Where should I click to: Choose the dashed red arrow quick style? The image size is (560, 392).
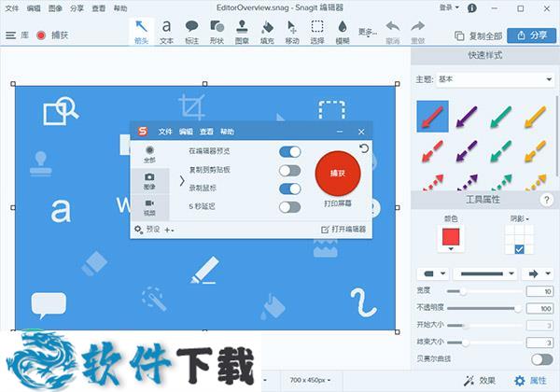[432, 151]
